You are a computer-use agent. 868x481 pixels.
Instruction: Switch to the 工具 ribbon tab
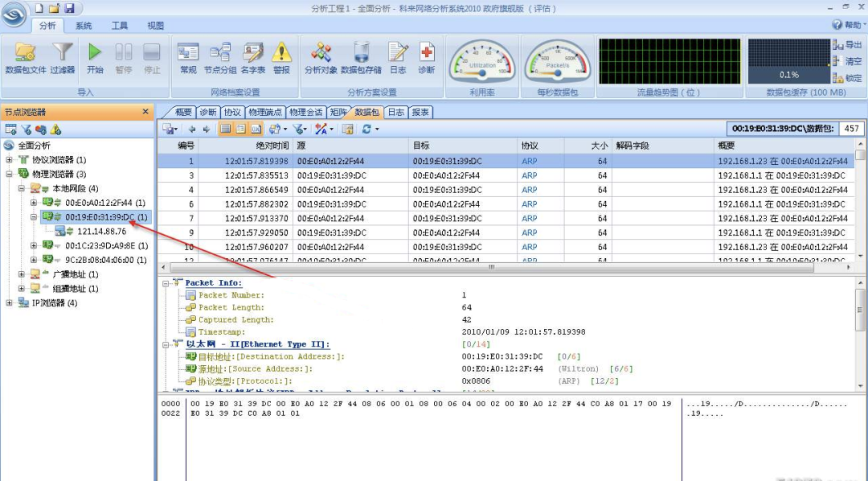pyautogui.click(x=120, y=26)
